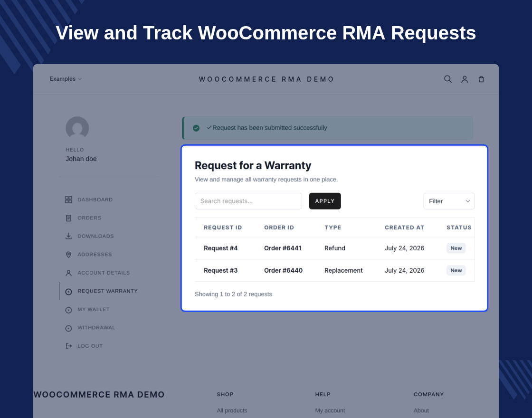
Task: Click the Account Details person icon
Action: click(x=68, y=273)
